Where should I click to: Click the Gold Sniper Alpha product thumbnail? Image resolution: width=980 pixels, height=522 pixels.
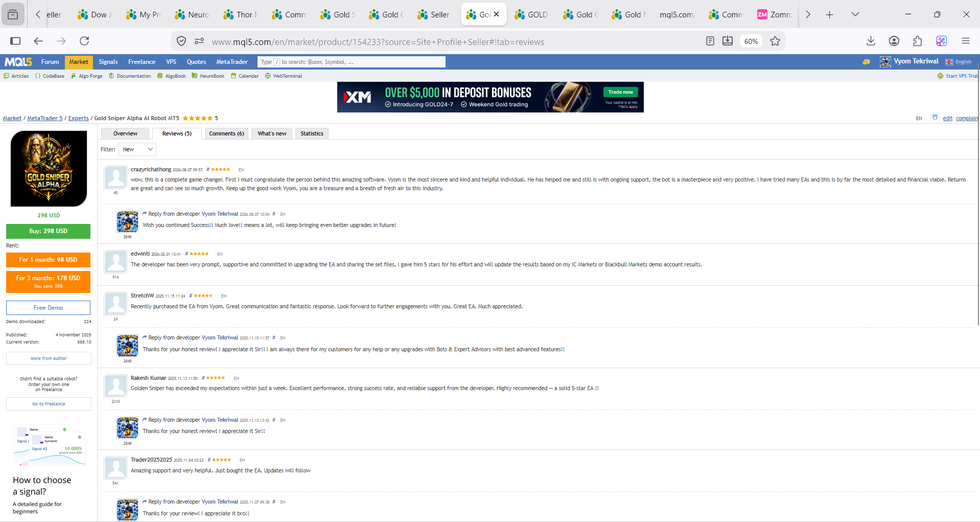pyautogui.click(x=49, y=169)
